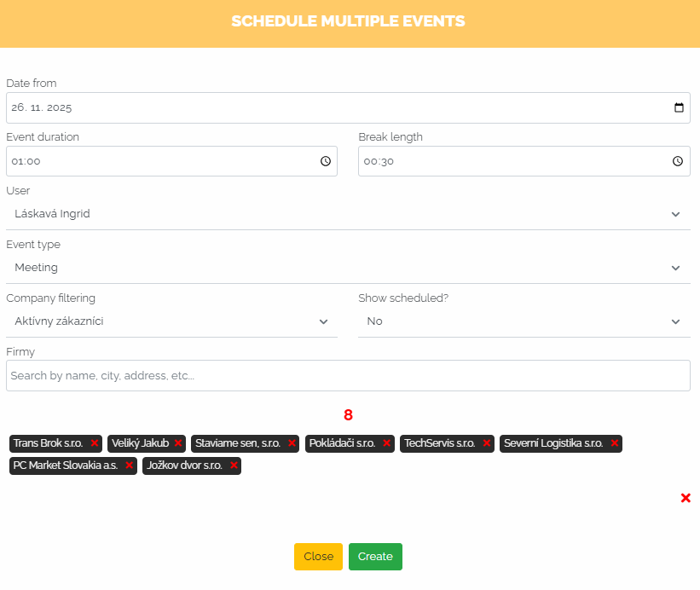Remove the Severní Logistika s.r.o. tag

click(x=614, y=443)
